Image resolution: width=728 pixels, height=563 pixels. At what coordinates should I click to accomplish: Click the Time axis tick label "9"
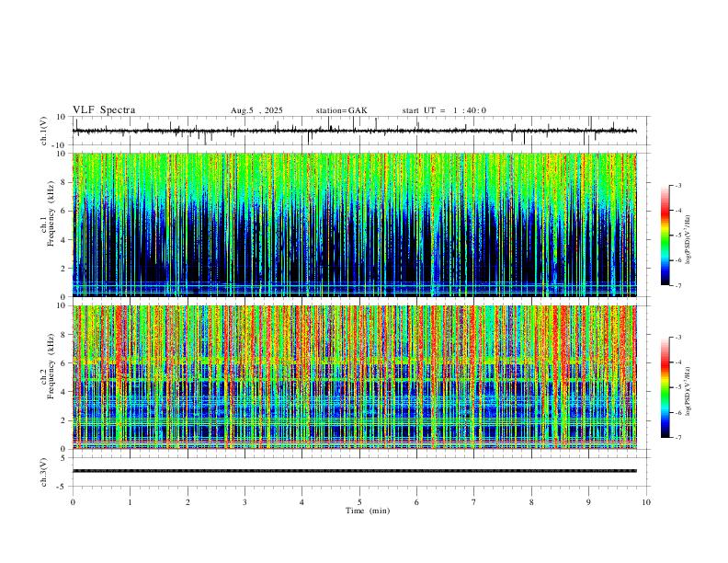tap(588, 502)
